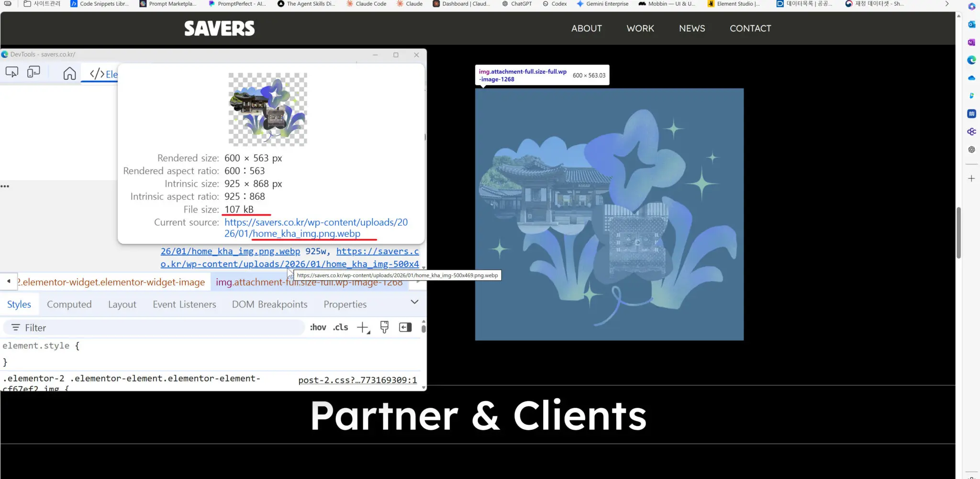Open the Mobbin bookmark
980x479 pixels.
pyautogui.click(x=667, y=4)
